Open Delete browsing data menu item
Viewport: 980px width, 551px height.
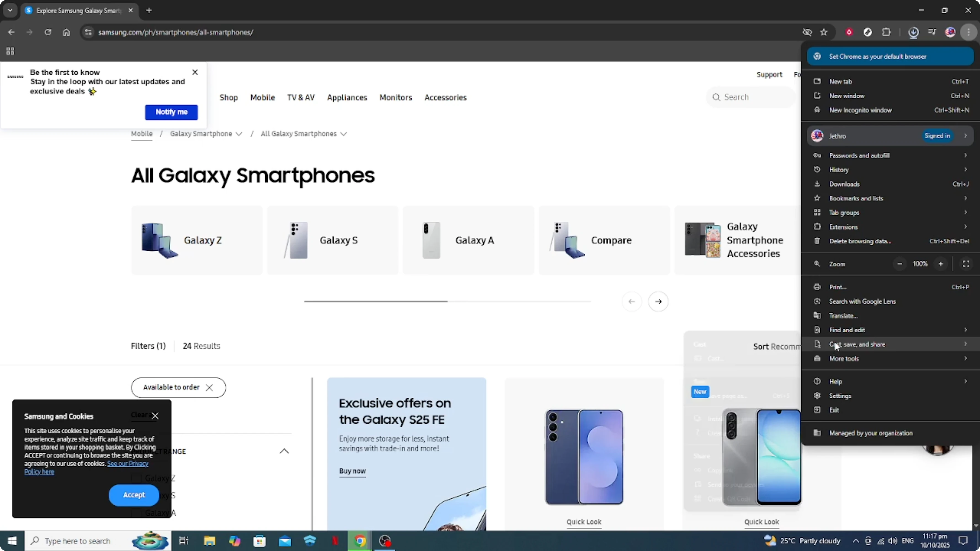tap(890, 241)
